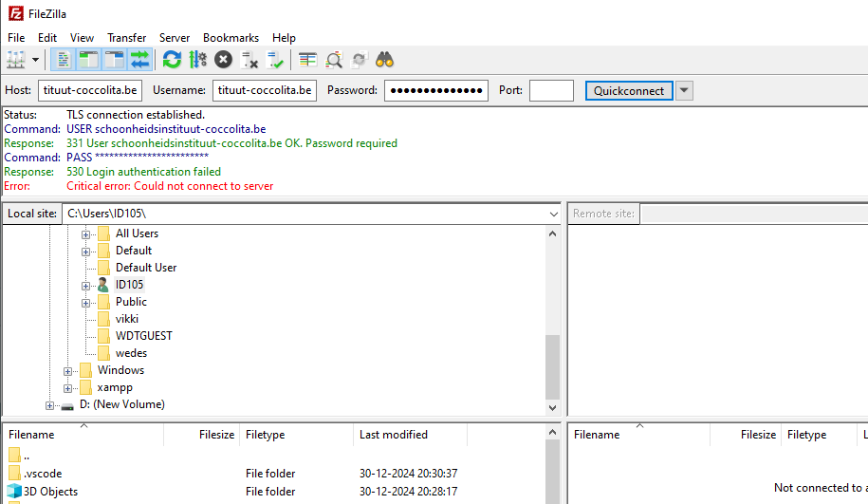Sort local files by Filename column

83,435
